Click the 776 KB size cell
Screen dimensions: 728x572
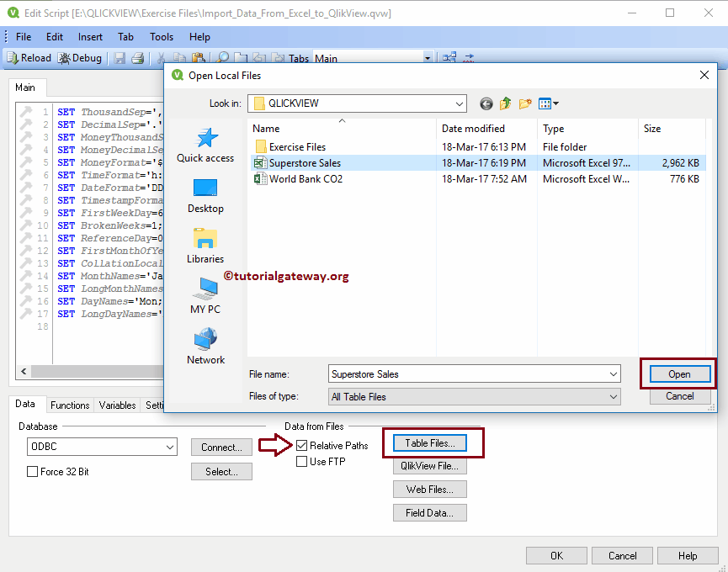[684, 179]
